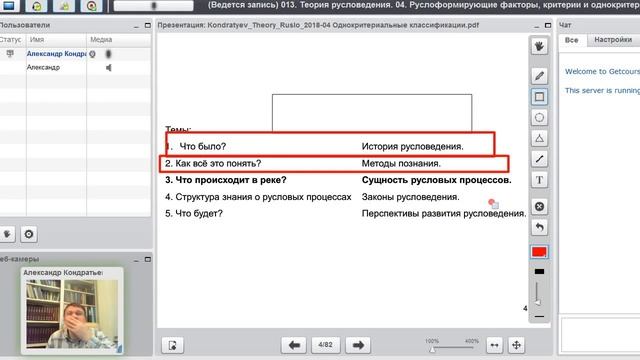Maximize the presentation window

pyautogui.click(x=548, y=25)
